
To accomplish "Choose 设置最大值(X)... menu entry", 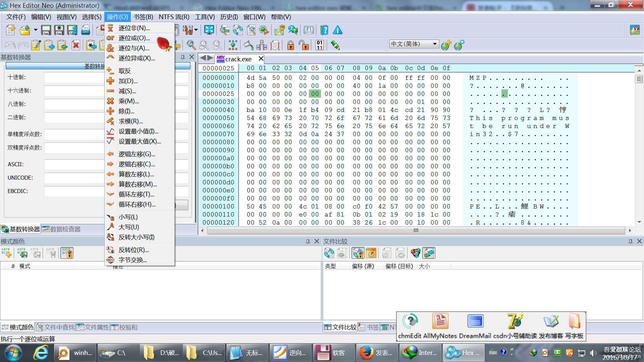I will point(139,141).
